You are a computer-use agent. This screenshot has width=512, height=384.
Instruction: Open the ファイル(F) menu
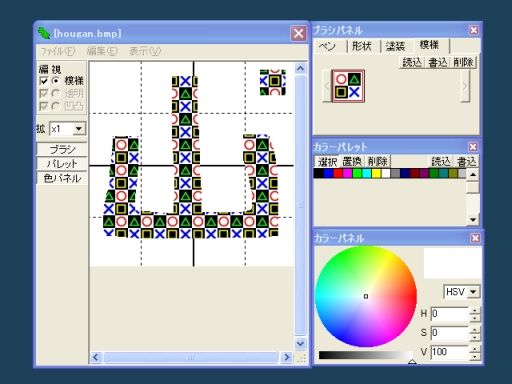pos(58,51)
